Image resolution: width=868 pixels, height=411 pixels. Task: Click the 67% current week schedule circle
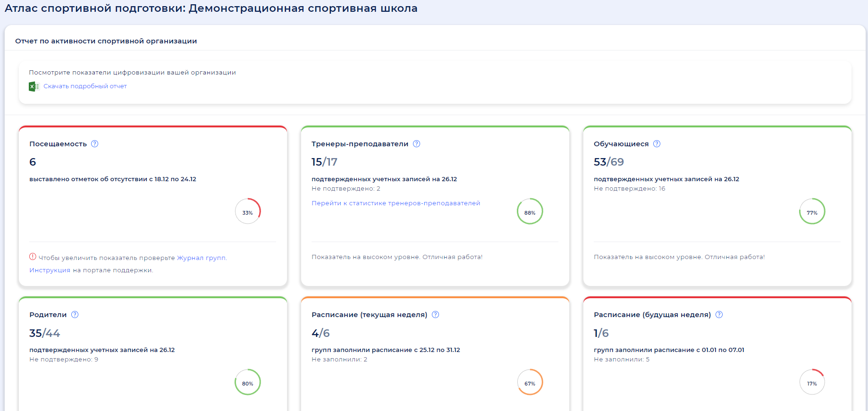pyautogui.click(x=530, y=382)
